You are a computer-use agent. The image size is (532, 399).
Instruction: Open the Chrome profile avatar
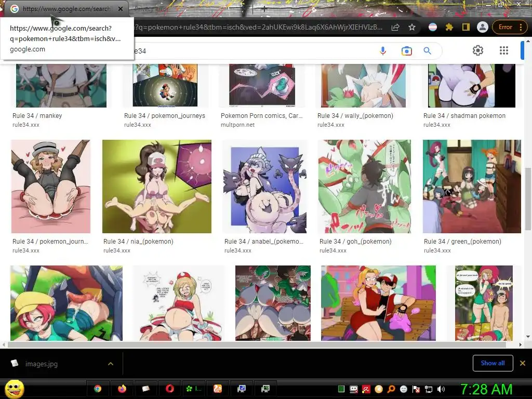[483, 27]
